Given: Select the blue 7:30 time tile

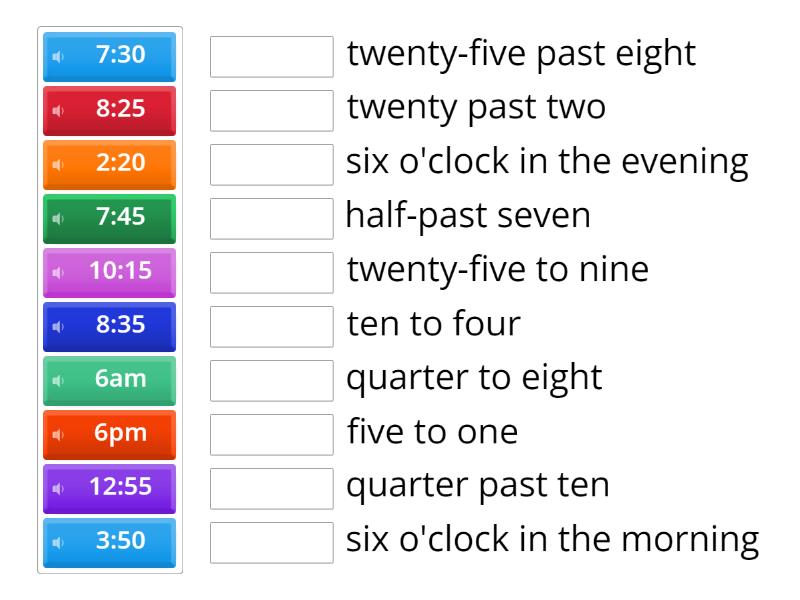Looking at the screenshot, I should [120, 56].
